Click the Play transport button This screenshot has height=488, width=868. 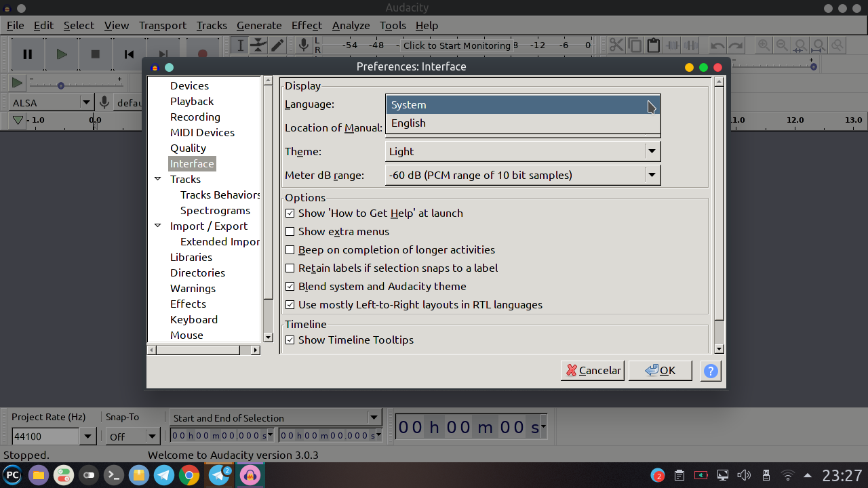click(x=62, y=54)
